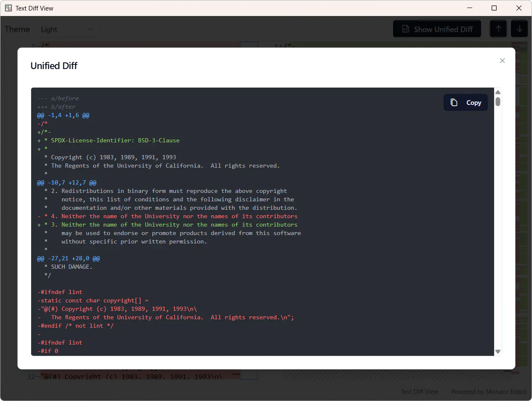Go to next difference with the down arrow

(x=519, y=29)
